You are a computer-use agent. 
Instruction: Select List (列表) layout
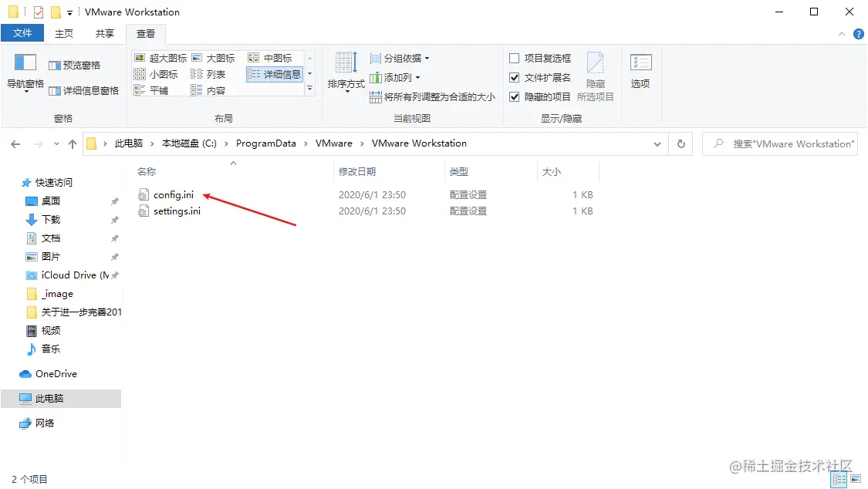coord(208,74)
